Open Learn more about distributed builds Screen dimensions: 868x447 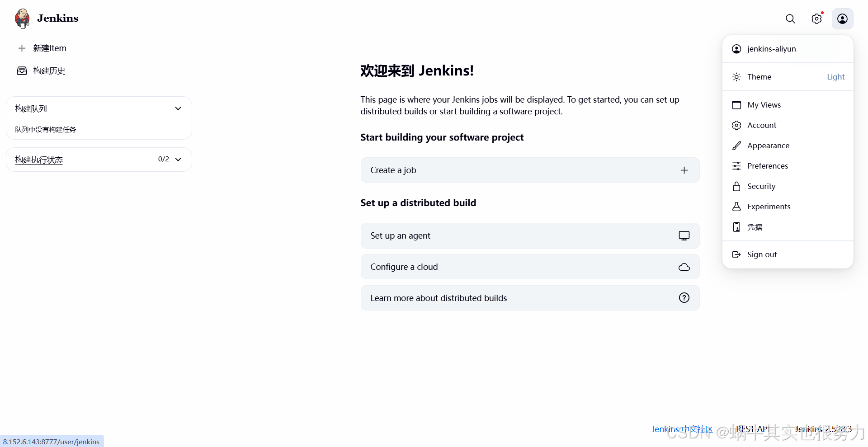click(530, 298)
